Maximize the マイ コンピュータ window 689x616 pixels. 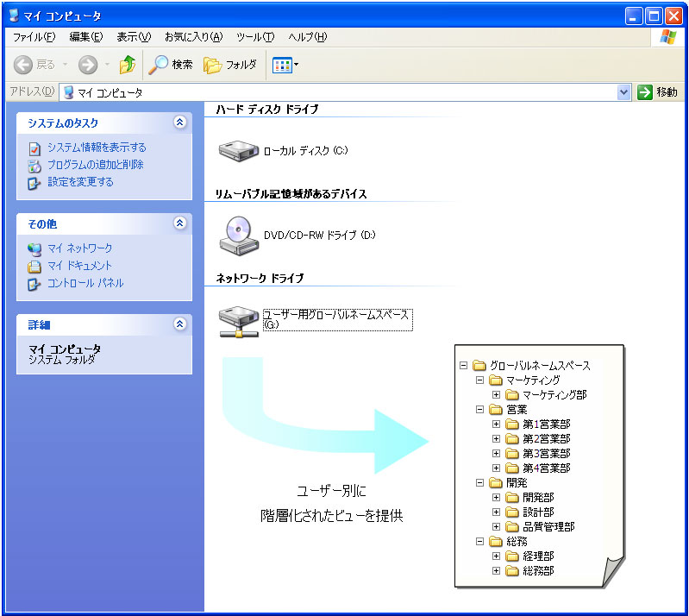pos(654,16)
